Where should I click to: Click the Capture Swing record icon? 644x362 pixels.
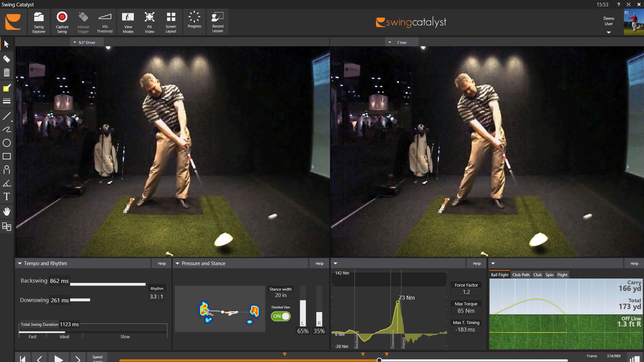point(62,17)
